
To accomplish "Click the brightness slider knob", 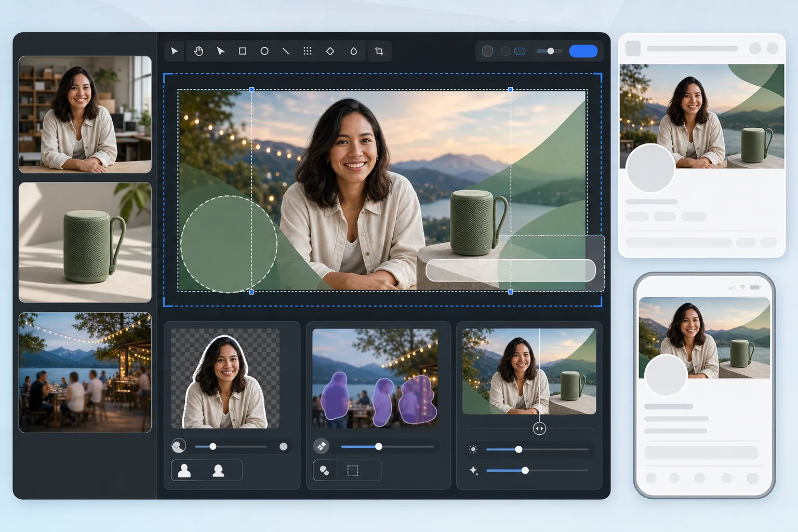I will point(518,449).
